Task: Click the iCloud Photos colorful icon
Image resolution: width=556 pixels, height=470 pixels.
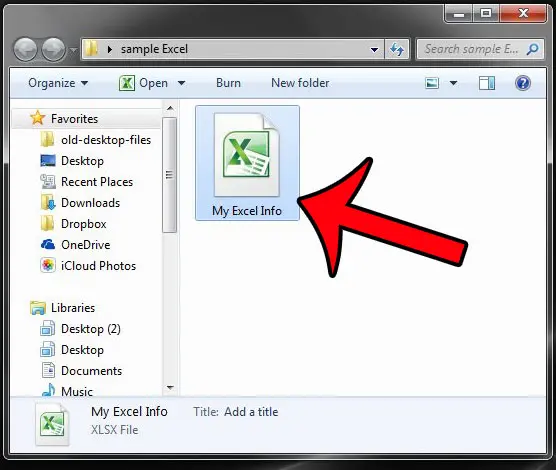Action: click(48, 265)
